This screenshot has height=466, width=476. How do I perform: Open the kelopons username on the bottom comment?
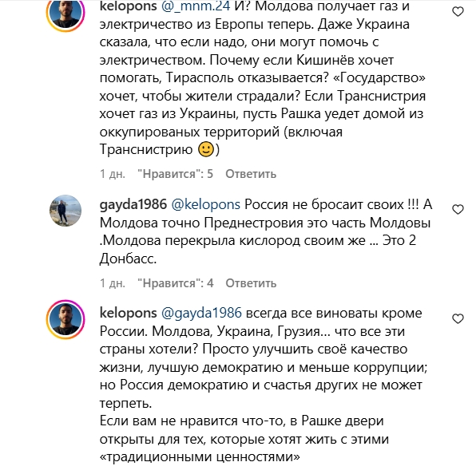click(x=128, y=313)
